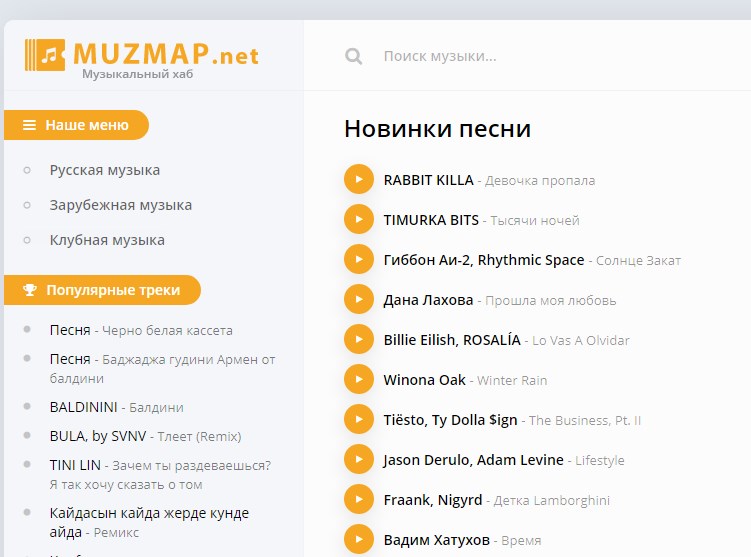This screenshot has height=557, width=751.
Task: Open Вадим Хатухов song link
Action: pos(462,540)
